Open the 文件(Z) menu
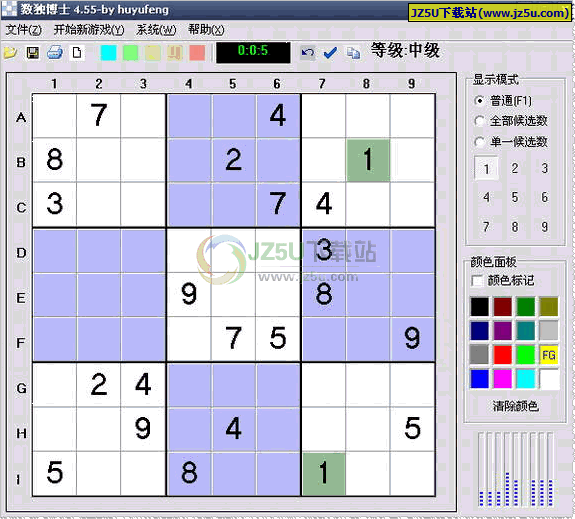The height and width of the screenshot is (519, 575). pos(23,30)
